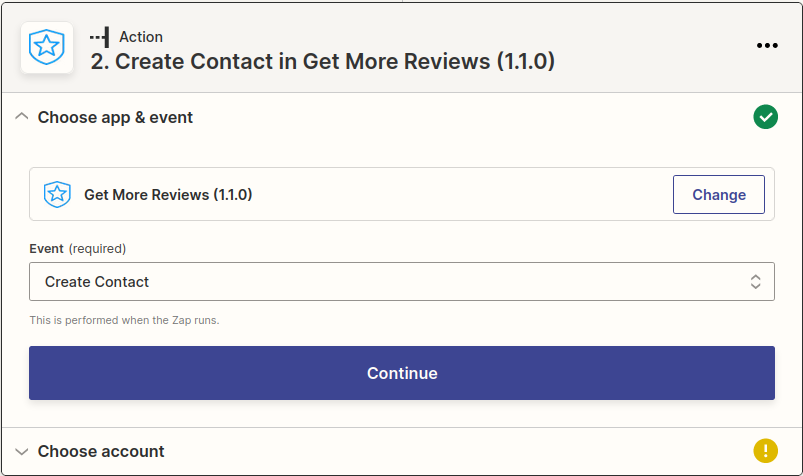Click the Event (required) field label

(x=77, y=248)
